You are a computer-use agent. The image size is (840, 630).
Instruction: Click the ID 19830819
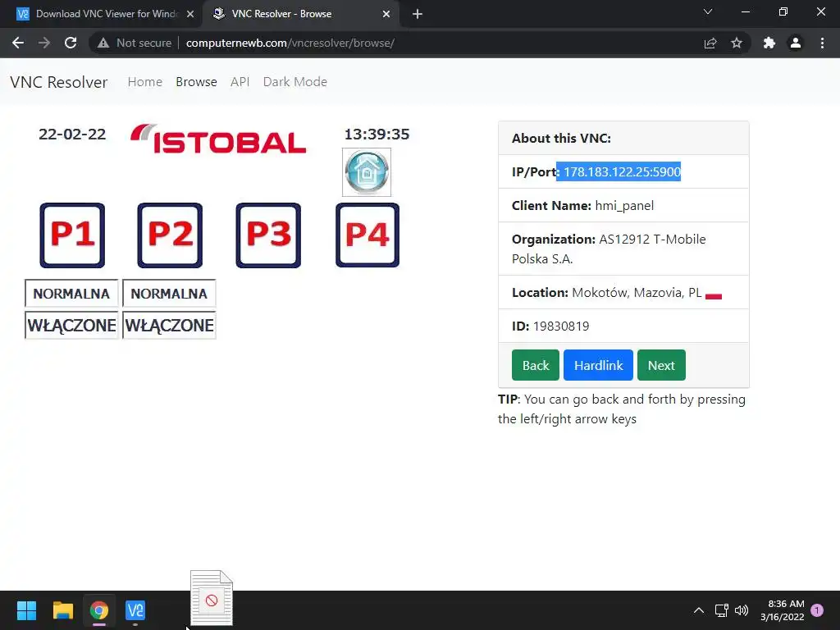coord(561,326)
